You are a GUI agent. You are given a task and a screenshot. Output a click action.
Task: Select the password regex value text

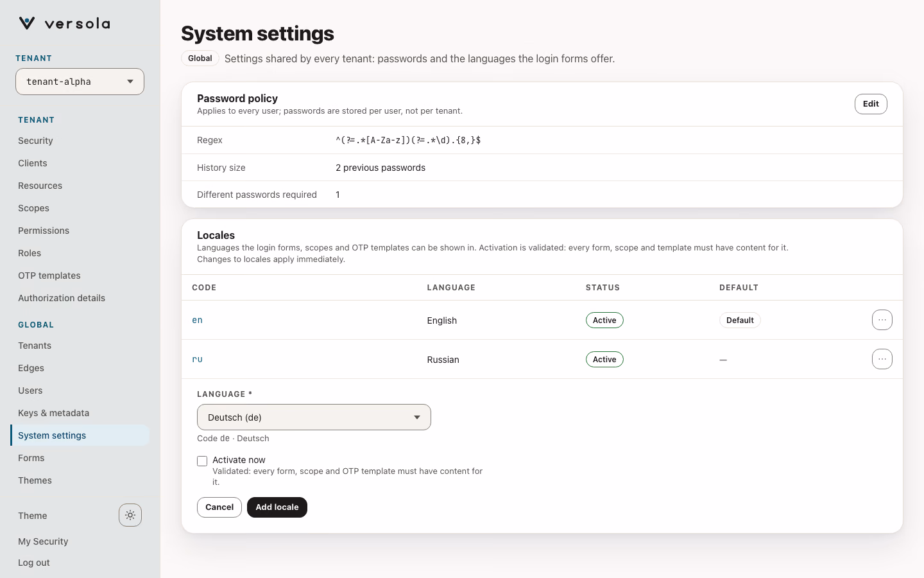[408, 140]
